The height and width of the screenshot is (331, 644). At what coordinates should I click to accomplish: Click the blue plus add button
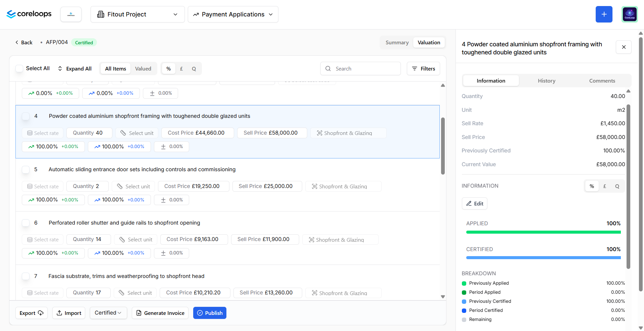(604, 14)
